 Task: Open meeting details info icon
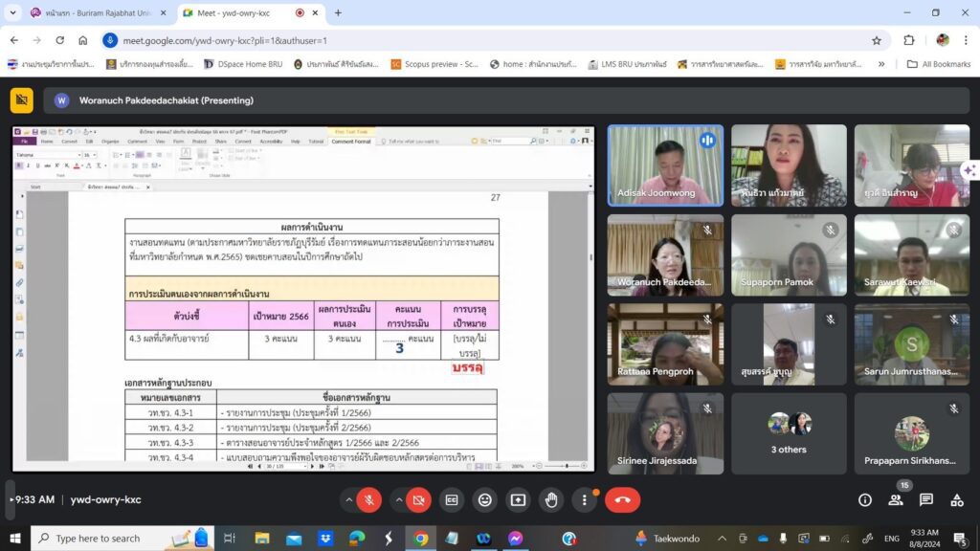click(865, 499)
